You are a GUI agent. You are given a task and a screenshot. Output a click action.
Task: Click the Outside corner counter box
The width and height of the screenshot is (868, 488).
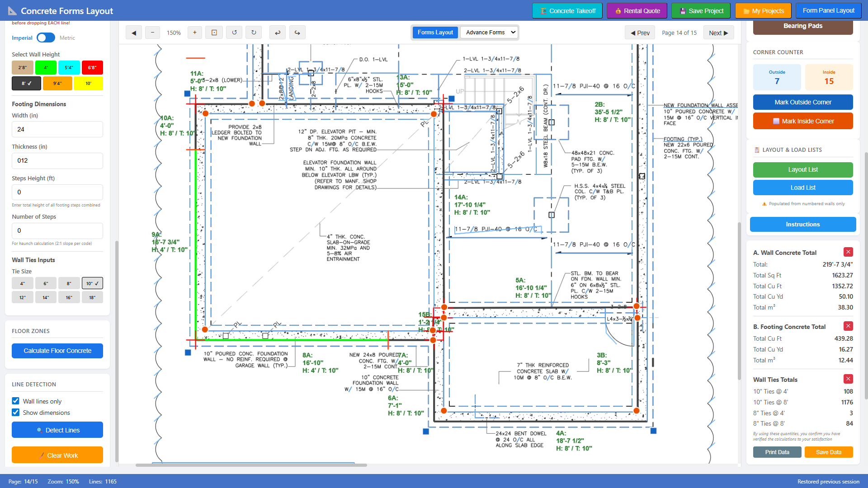(x=777, y=77)
